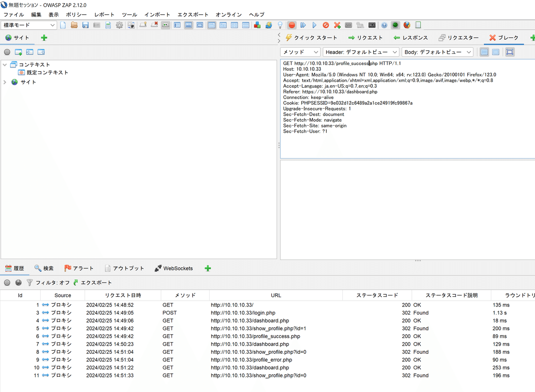This screenshot has height=392, width=535.
Task: Switch to the リクエスター tab
Action: [x=458, y=38]
